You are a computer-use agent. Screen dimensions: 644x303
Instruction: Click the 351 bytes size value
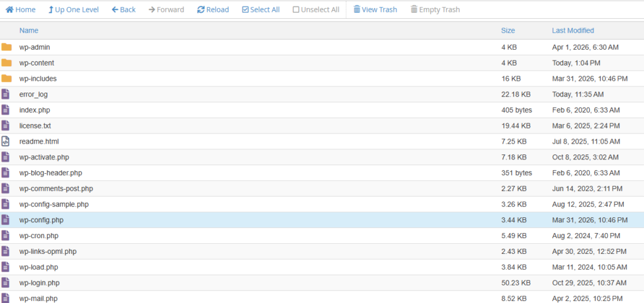517,173
